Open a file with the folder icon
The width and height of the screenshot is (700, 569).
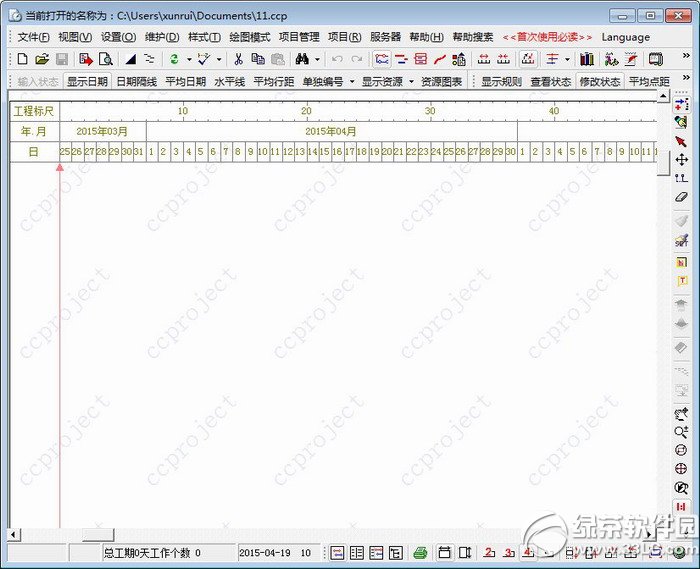[42, 59]
